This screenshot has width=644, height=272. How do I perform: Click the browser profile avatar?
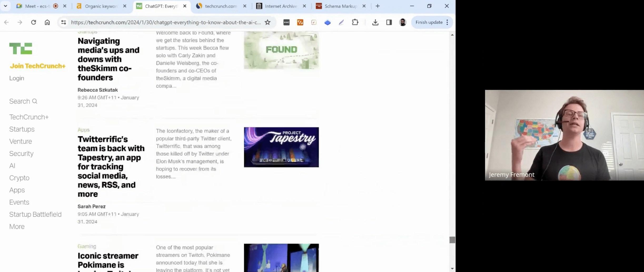click(x=402, y=22)
